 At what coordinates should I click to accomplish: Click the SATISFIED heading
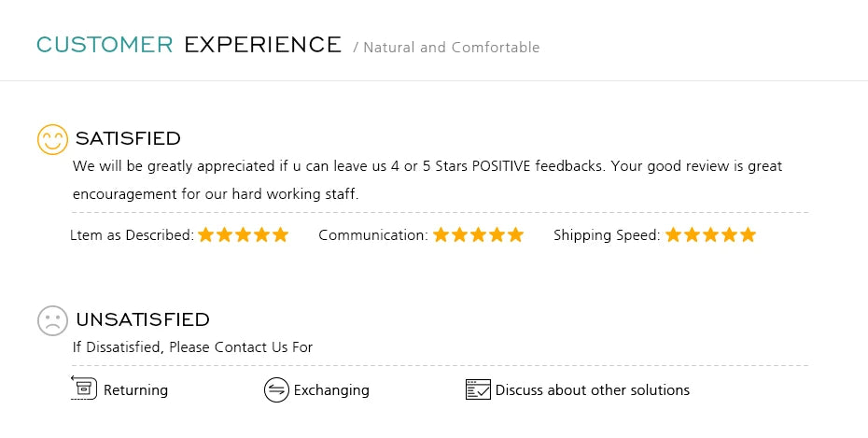coord(128,138)
